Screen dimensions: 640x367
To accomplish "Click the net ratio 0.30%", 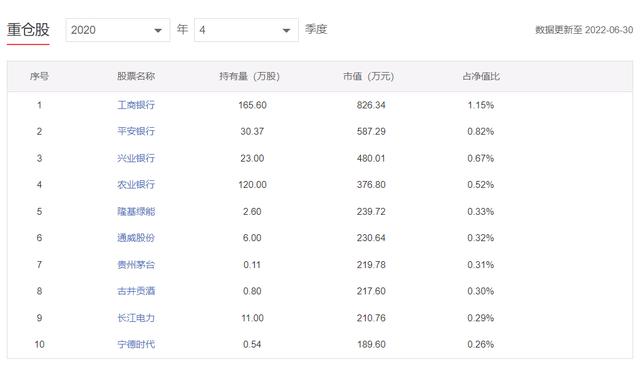I will point(481,291).
